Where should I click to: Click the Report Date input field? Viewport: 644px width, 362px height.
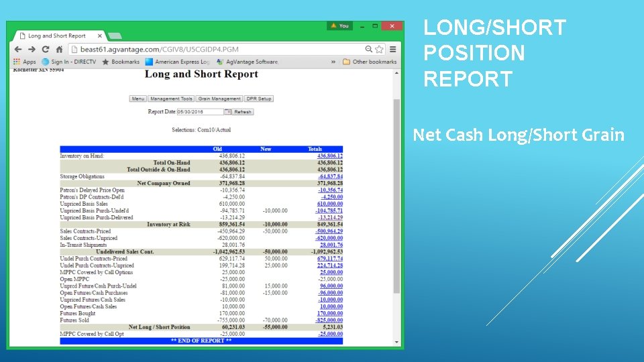click(201, 112)
